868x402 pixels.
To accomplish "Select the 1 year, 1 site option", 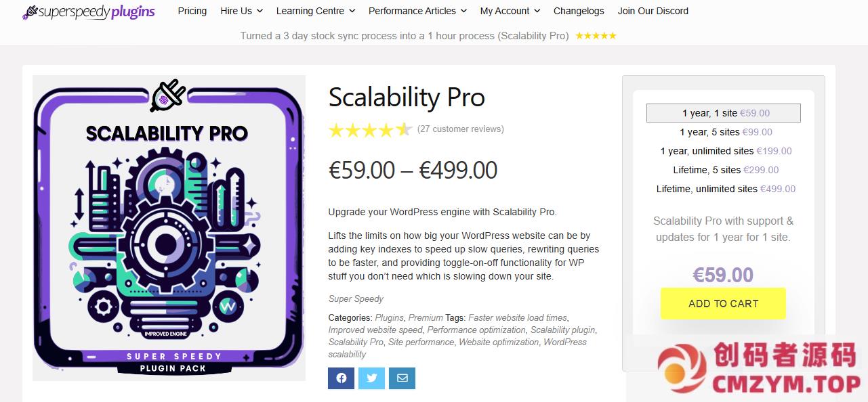I will point(723,113).
